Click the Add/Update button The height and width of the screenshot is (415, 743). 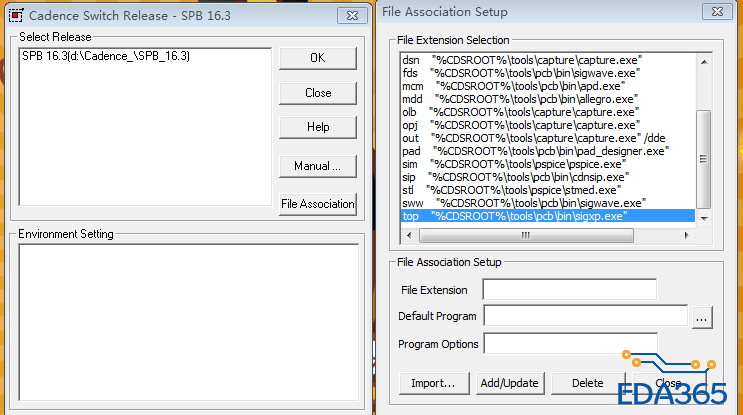510,383
